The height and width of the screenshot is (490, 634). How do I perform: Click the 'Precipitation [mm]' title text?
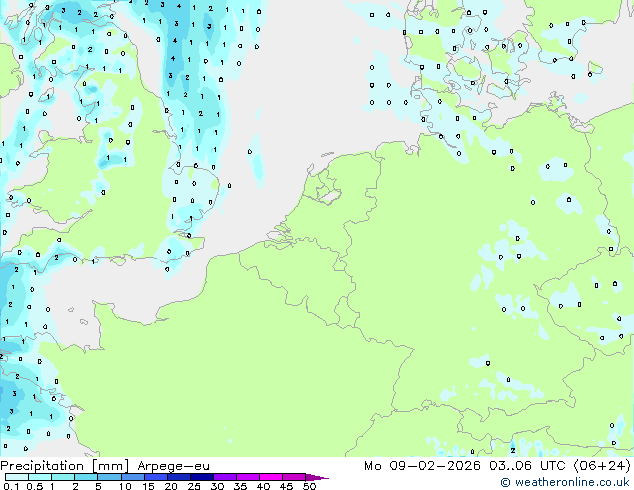tap(65, 466)
